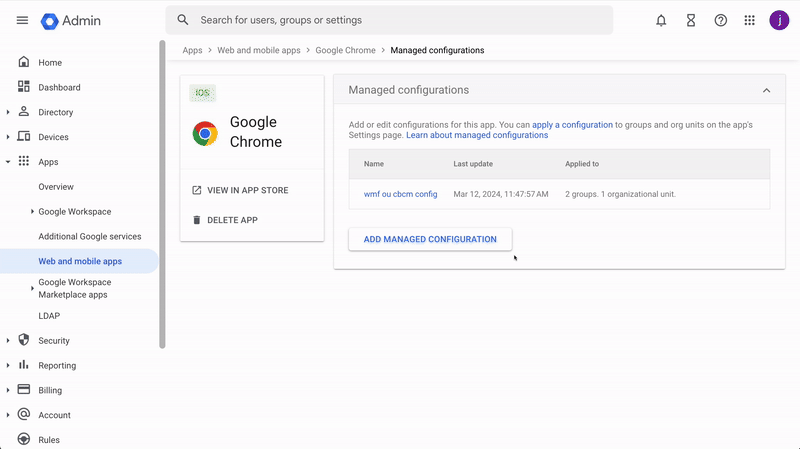This screenshot has width=800, height=449.
Task: Open the main hamburger menu
Action: [22, 20]
